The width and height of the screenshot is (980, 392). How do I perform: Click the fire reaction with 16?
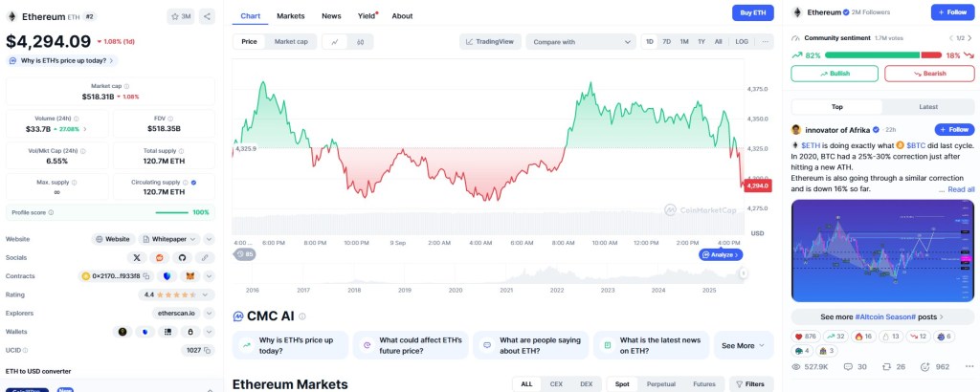click(x=864, y=336)
